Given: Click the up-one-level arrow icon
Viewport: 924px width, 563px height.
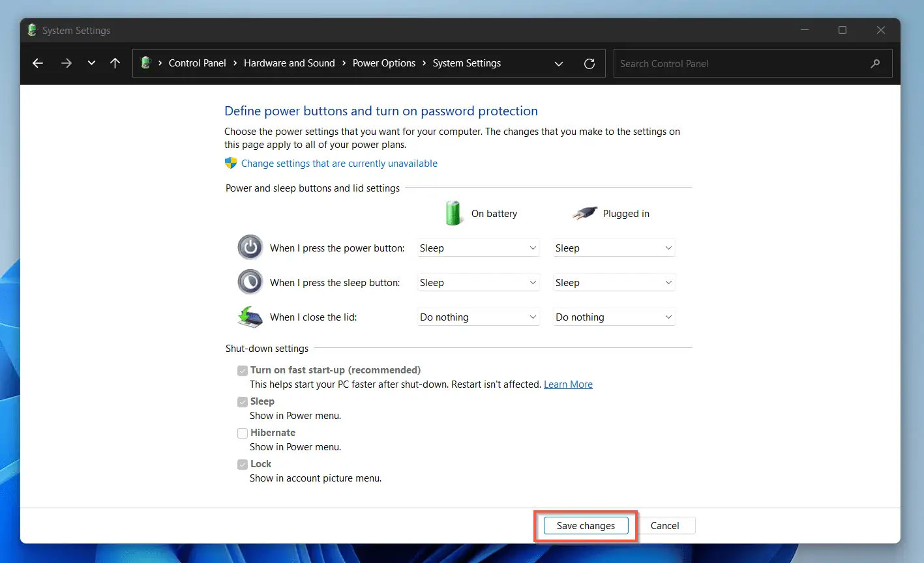Looking at the screenshot, I should [x=115, y=63].
